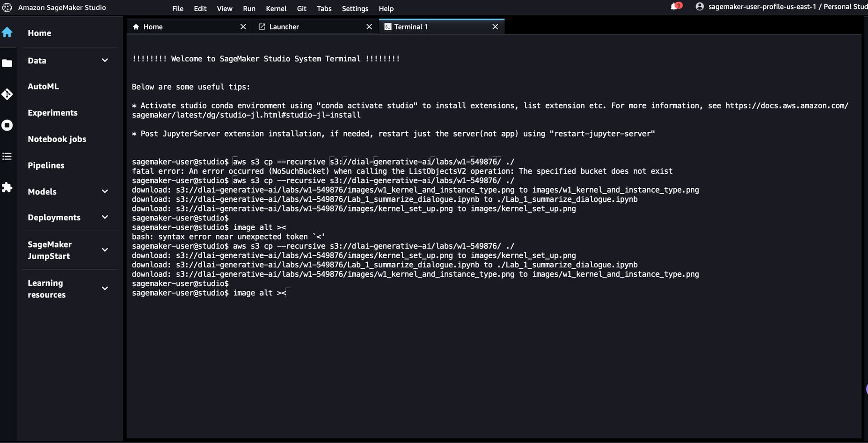This screenshot has height=443, width=868.
Task: Close the Terminal 1 tab
Action: (495, 27)
